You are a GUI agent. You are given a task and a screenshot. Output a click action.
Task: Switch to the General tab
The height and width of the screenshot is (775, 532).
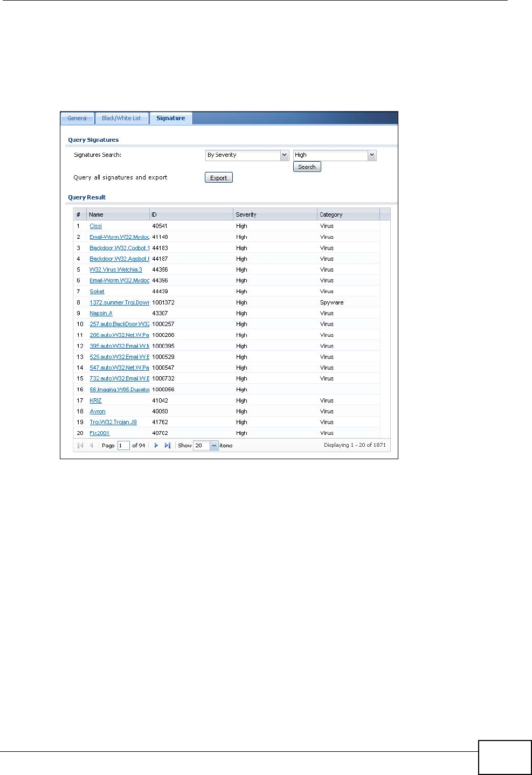click(77, 118)
